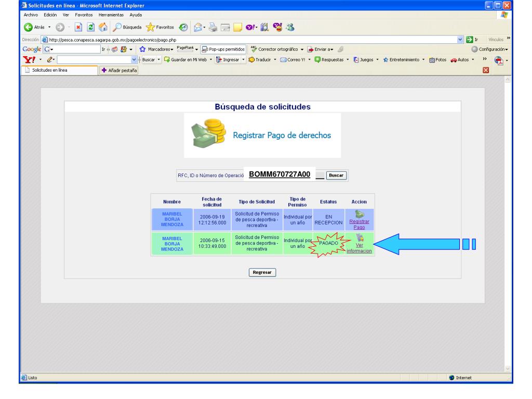Click the RFC BOMM670727A00 field

(280, 175)
